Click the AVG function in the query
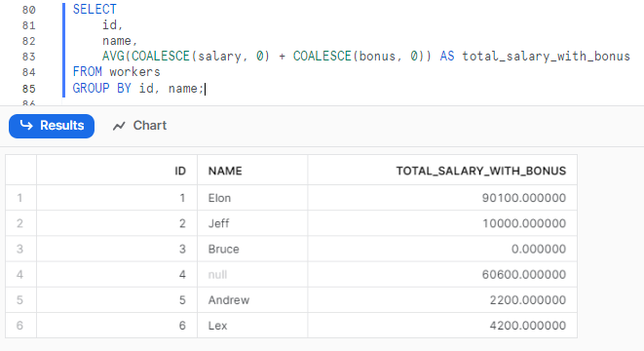This screenshot has width=644, height=351. coord(113,56)
